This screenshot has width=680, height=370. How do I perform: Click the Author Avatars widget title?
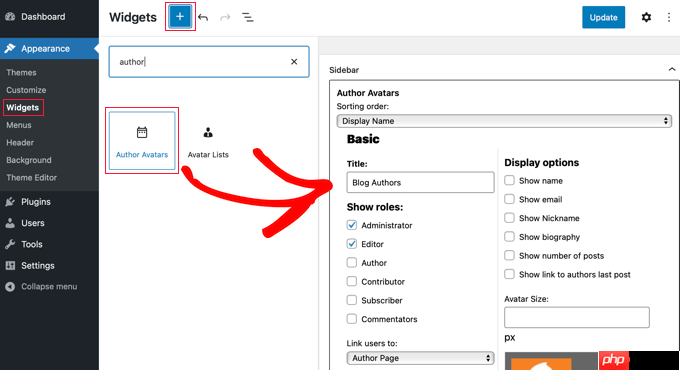click(368, 93)
